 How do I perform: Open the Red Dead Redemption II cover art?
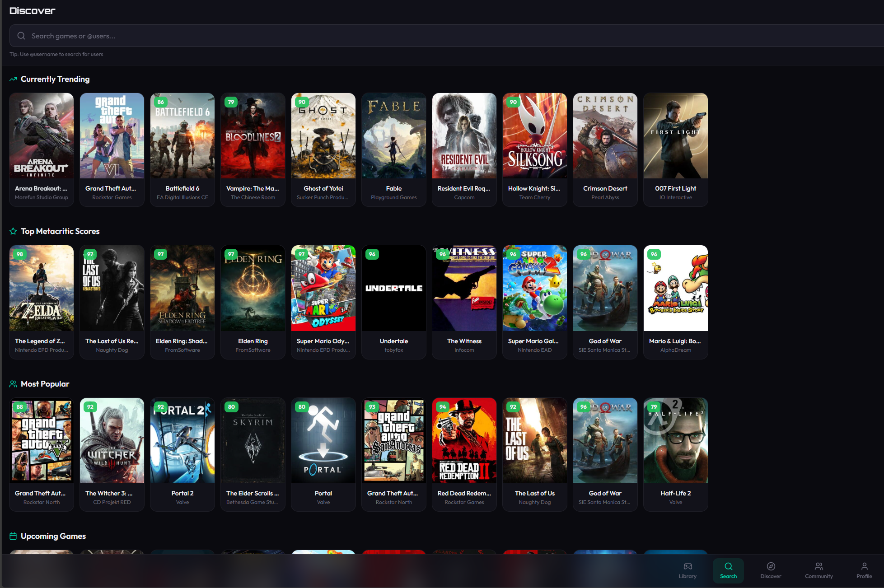pos(464,440)
